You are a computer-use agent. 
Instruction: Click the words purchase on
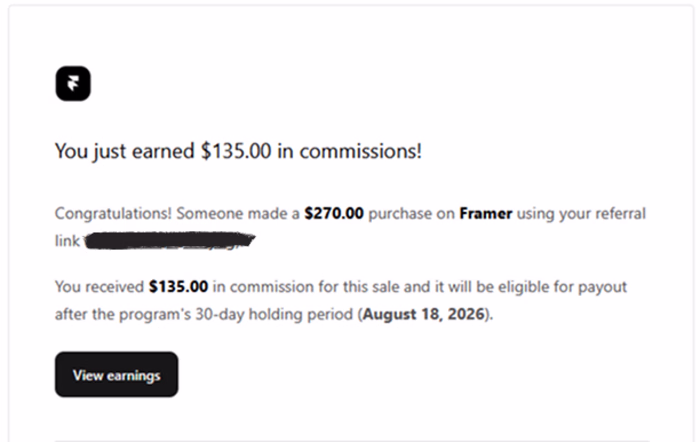point(412,213)
